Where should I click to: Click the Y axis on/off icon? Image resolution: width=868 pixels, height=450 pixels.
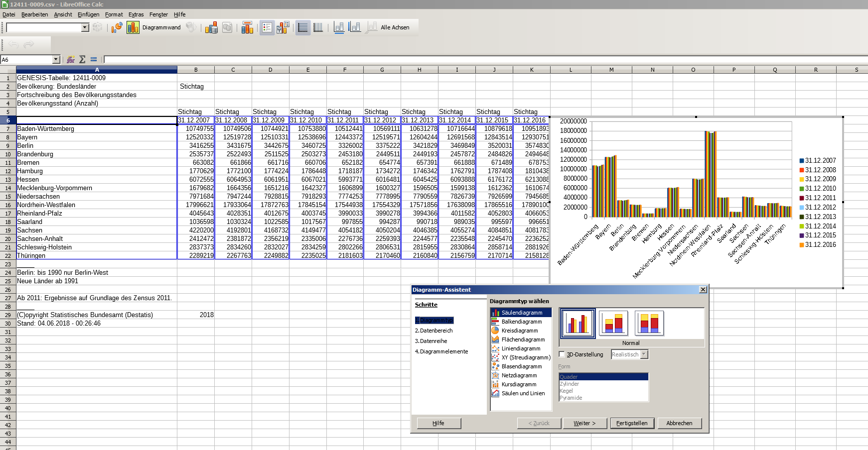355,27
